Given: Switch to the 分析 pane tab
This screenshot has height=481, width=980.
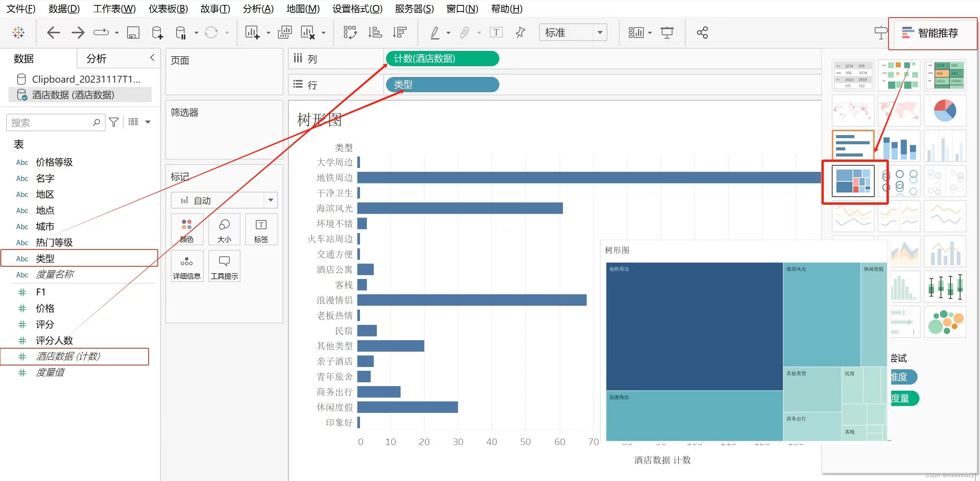Looking at the screenshot, I should 97,59.
